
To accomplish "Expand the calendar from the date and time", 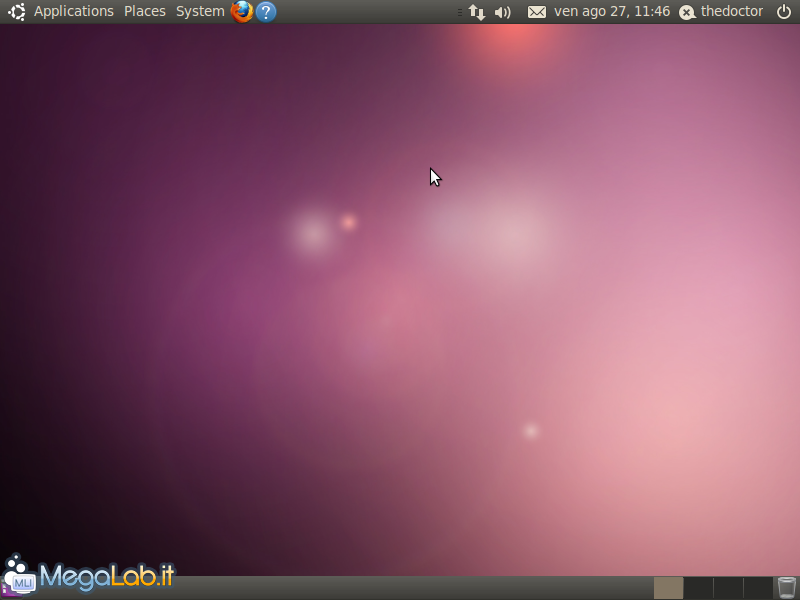I will click(612, 12).
